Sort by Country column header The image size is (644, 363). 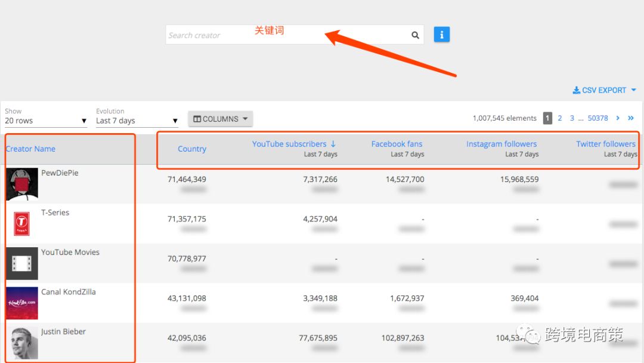tap(192, 149)
